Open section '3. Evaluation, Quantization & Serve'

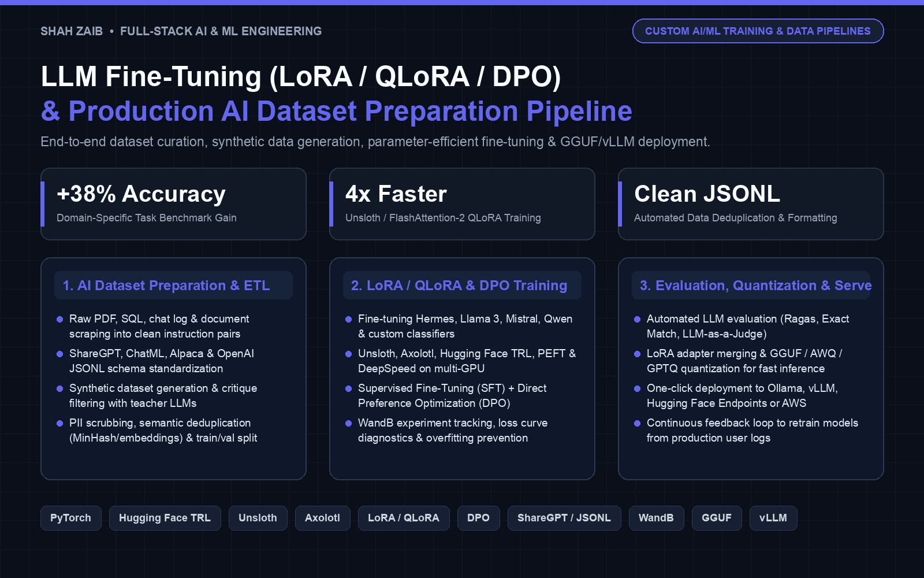pos(751,286)
